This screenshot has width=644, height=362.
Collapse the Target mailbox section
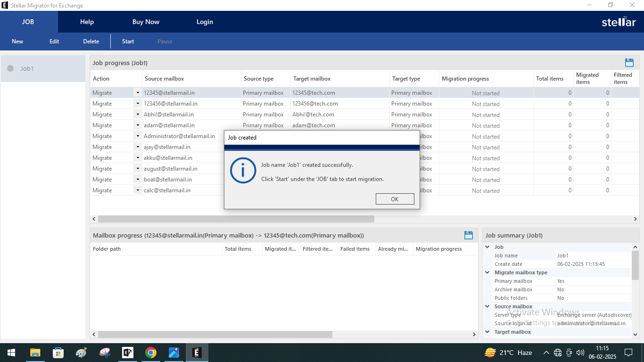coord(487,332)
